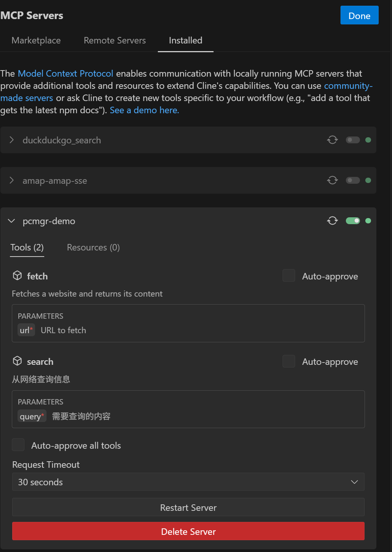
Task: Click the refresh icon for amap-amap-sse
Action: [x=333, y=180]
